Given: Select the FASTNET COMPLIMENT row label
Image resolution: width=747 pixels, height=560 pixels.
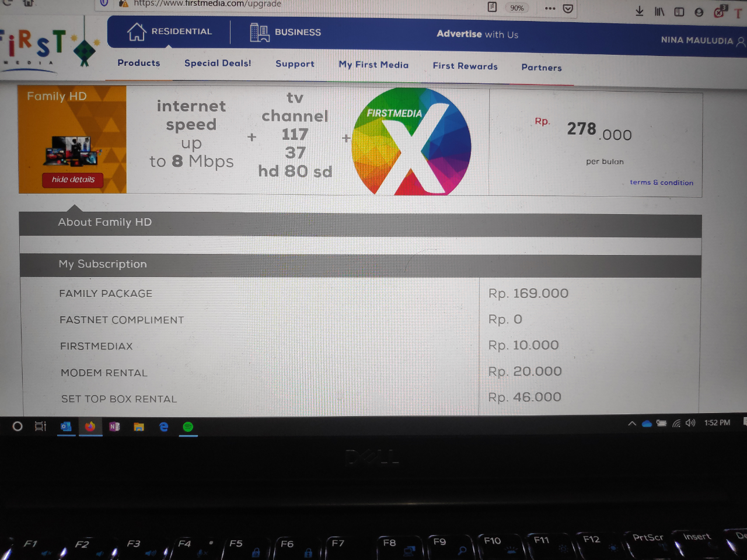Looking at the screenshot, I should 122,320.
